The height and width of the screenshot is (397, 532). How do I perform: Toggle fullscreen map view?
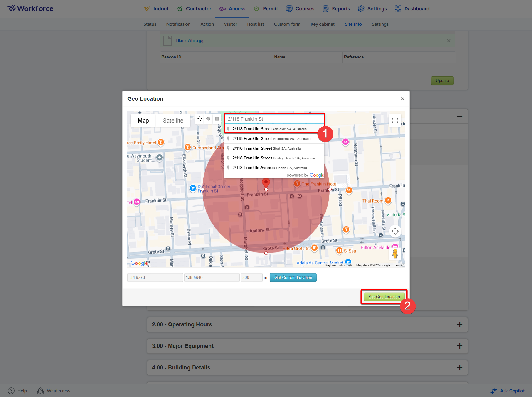[x=395, y=121]
